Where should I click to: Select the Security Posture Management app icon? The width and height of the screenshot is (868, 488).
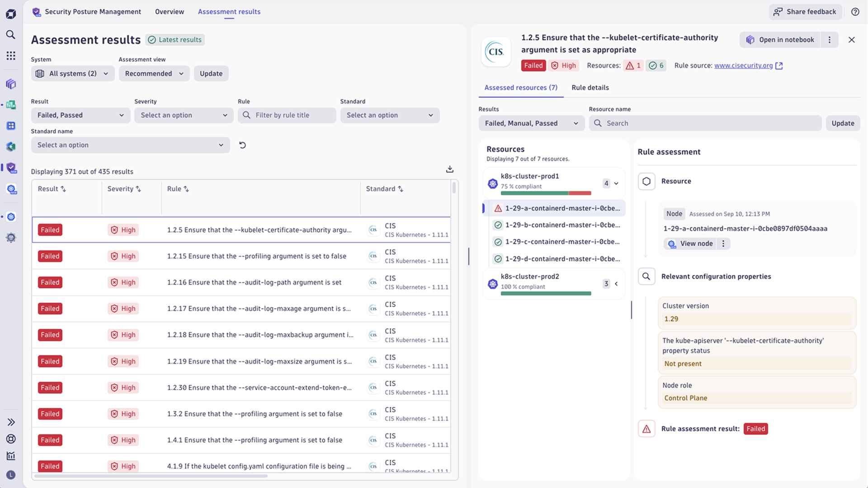11,168
